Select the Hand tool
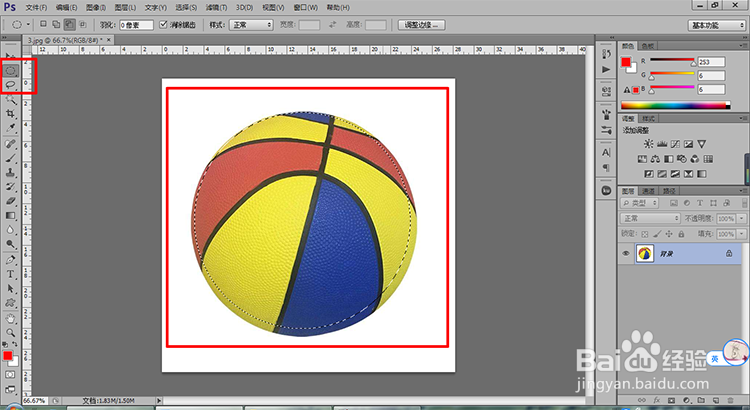The width and height of the screenshot is (750, 410). 11,319
